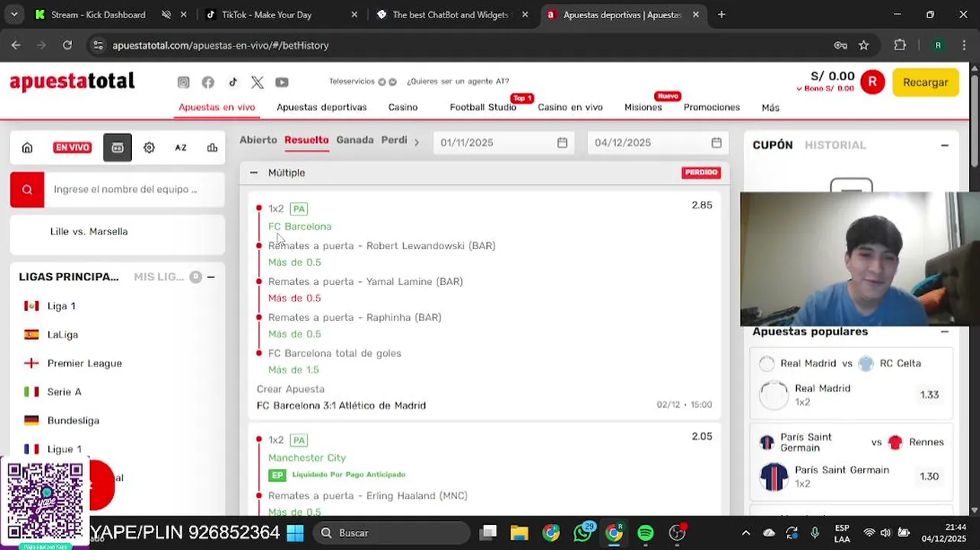980x550 pixels.
Task: Open the A-Z sports list icon
Action: coord(180,147)
